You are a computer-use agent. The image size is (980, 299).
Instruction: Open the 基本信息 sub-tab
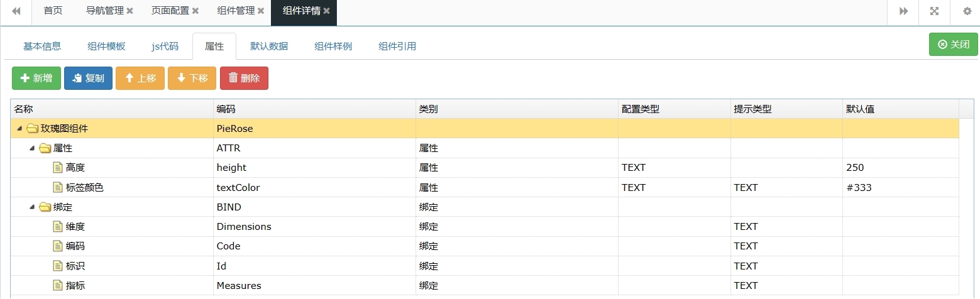click(42, 46)
